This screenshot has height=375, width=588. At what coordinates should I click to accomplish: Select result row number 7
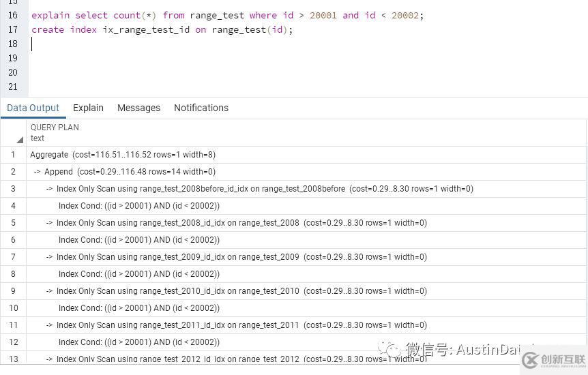coord(13,257)
